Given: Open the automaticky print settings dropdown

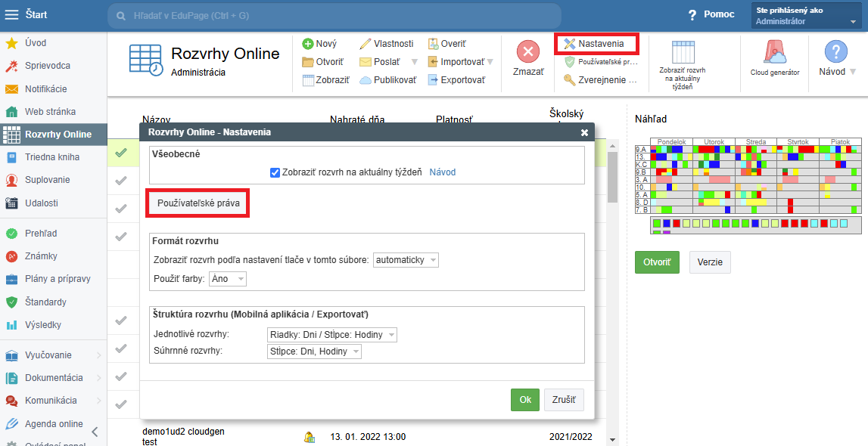Looking at the screenshot, I should [406, 260].
